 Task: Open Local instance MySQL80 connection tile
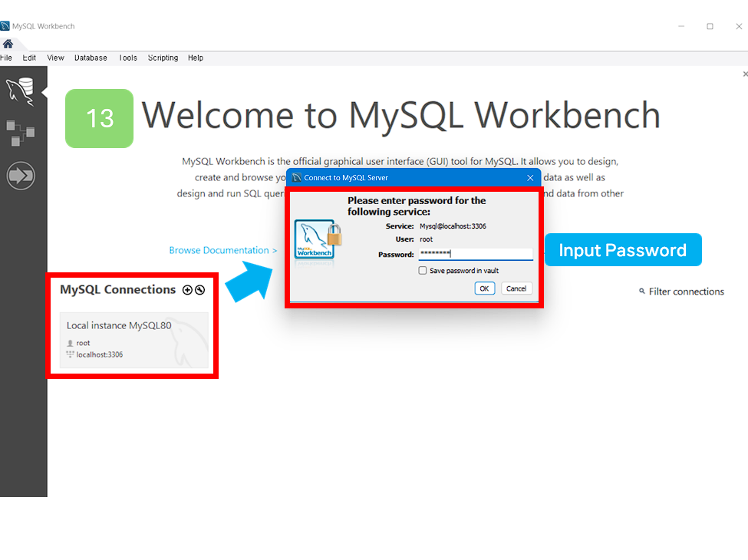point(134,340)
